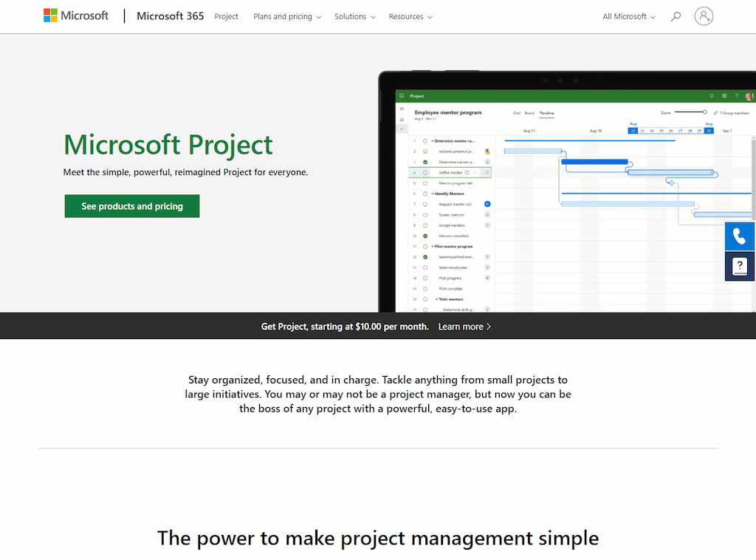Viewport: 756px width, 560px height.
Task: Open the Solutions dropdown
Action: click(x=354, y=16)
